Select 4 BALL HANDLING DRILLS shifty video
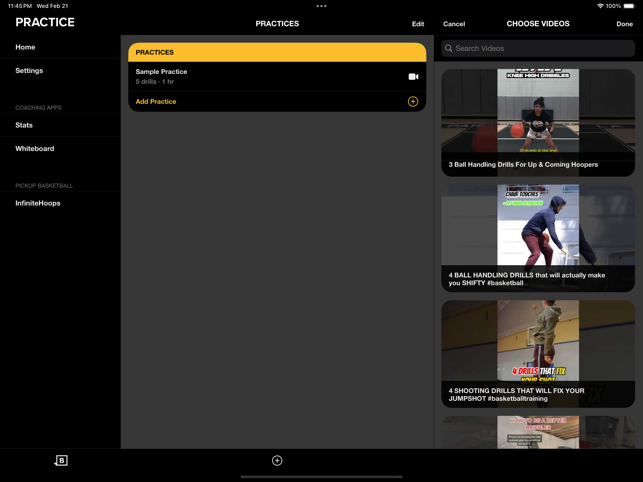The height and width of the screenshot is (482, 643). click(538, 238)
